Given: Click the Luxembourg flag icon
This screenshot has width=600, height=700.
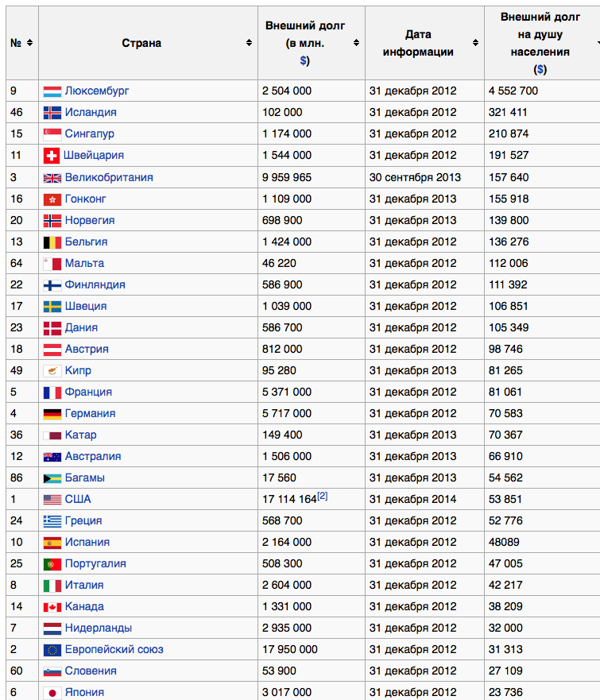Looking at the screenshot, I should (52, 91).
